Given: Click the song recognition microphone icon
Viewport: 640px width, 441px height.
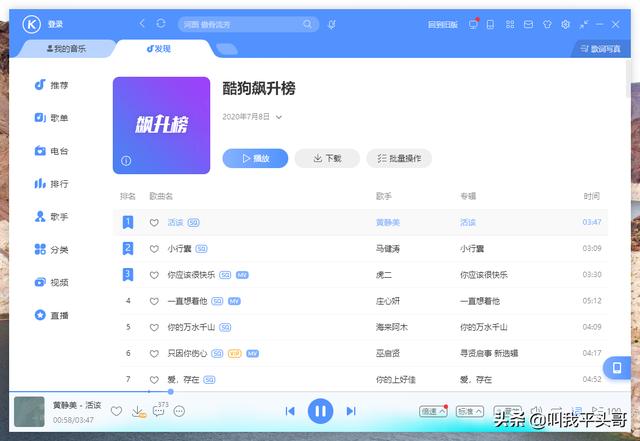Looking at the screenshot, I should tap(331, 23).
